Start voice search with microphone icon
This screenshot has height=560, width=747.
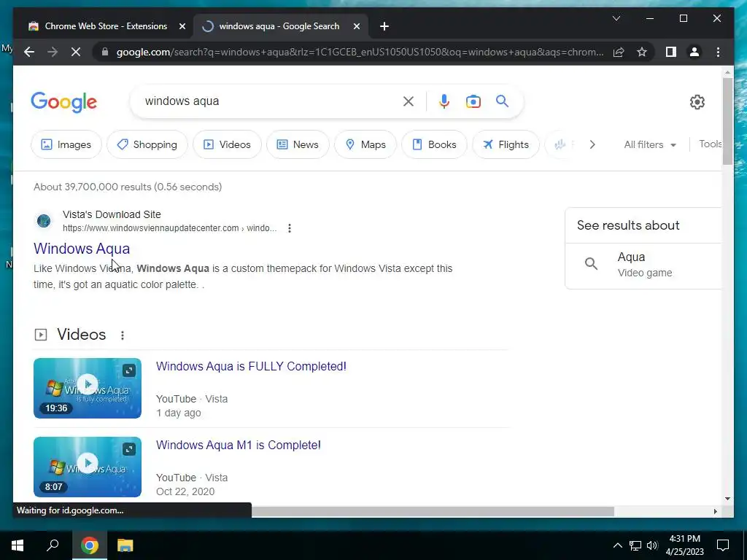[x=444, y=101]
